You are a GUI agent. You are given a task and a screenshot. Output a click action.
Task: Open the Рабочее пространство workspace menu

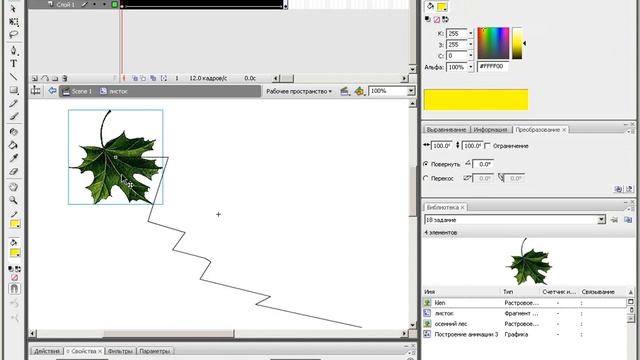(x=299, y=91)
